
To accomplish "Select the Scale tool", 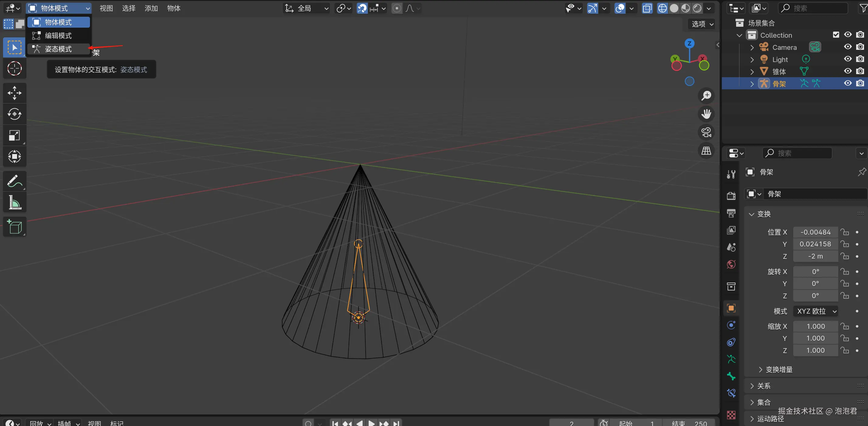I will coord(15,136).
